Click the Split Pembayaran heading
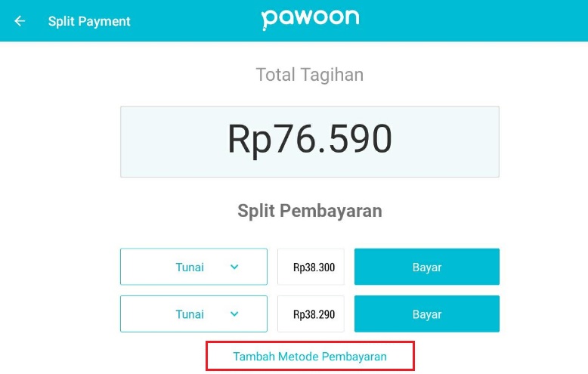 (x=310, y=211)
